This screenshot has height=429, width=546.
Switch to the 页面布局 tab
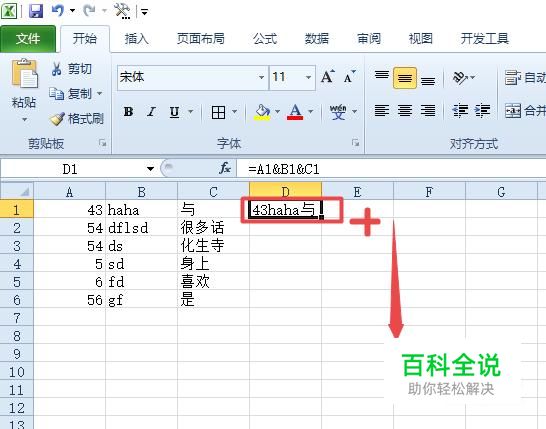pos(200,39)
